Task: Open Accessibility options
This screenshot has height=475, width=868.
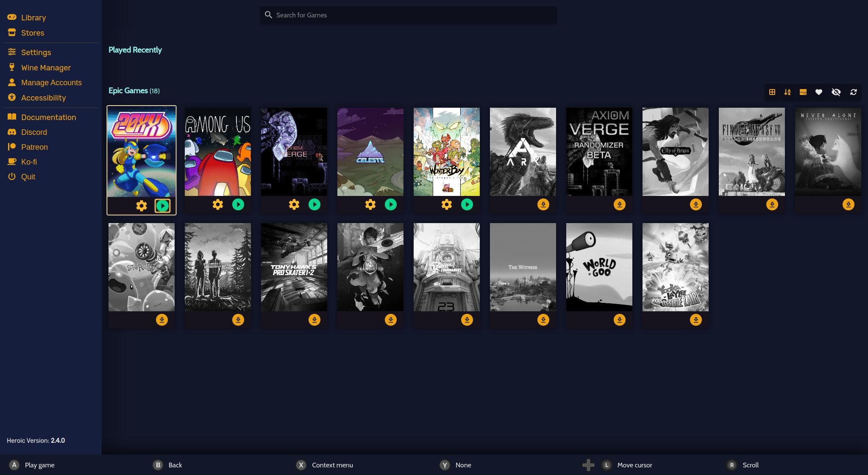Action: tap(36, 98)
